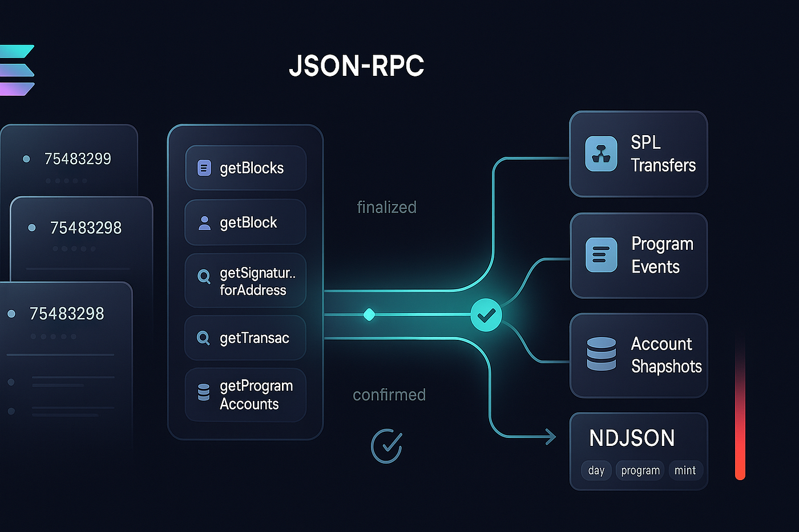
Task: Open the Account Shapshots card
Action: coord(639,355)
